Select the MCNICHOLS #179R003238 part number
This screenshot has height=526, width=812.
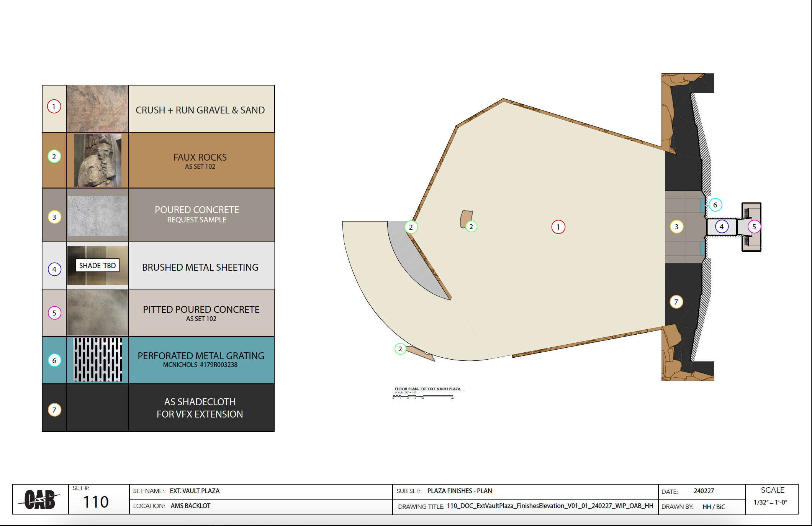point(200,365)
